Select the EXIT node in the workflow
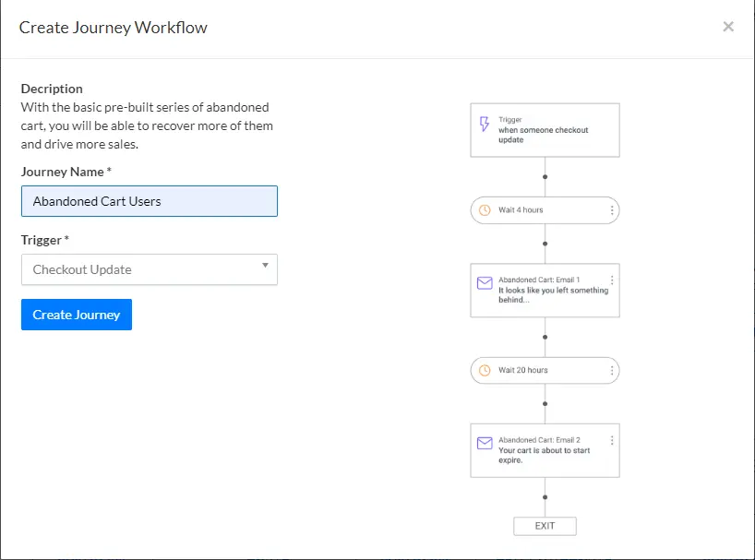This screenshot has width=755, height=560. (x=545, y=526)
